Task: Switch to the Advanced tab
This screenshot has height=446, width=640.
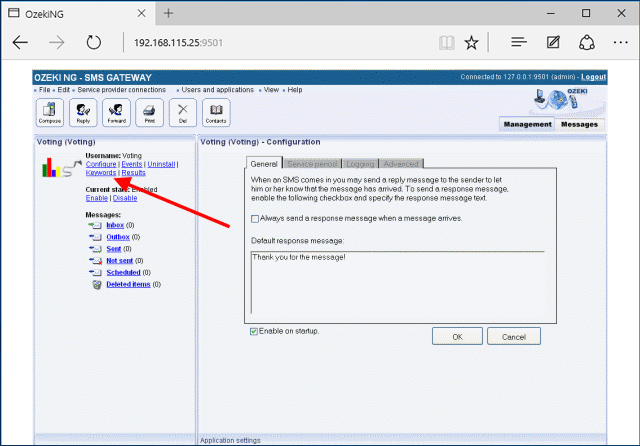Action: 401,164
